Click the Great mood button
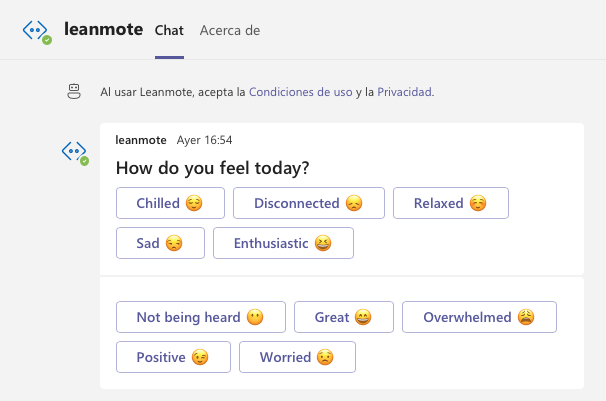Screen dimensions: 606x401 pos(343,317)
